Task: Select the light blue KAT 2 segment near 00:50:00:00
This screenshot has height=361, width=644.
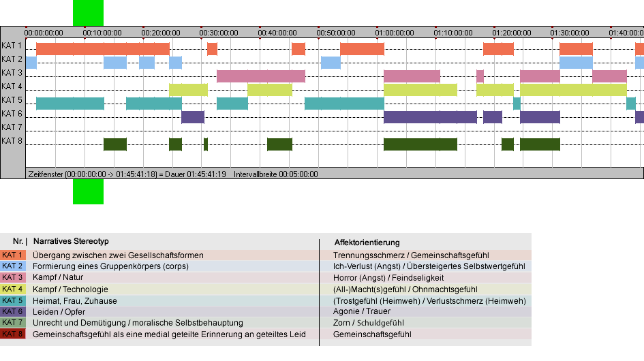Action: click(x=331, y=63)
